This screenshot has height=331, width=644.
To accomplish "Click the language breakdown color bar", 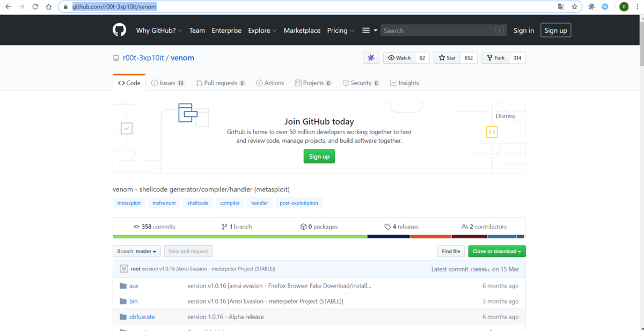I will click(318, 237).
